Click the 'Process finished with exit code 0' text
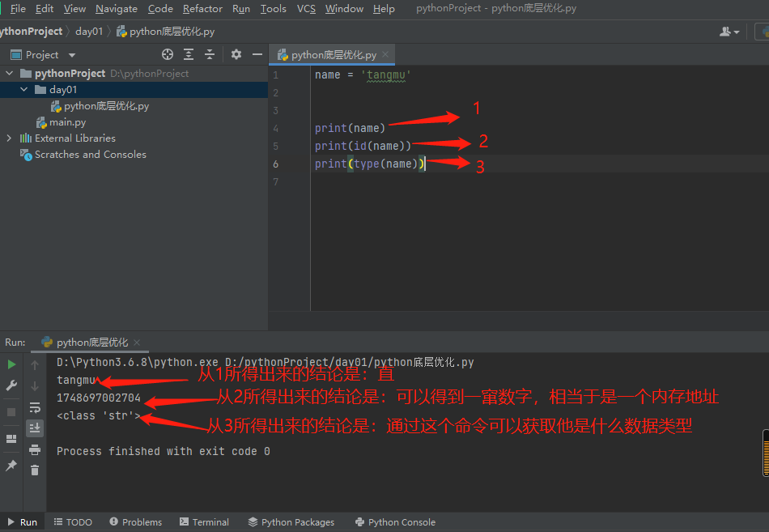 point(164,451)
